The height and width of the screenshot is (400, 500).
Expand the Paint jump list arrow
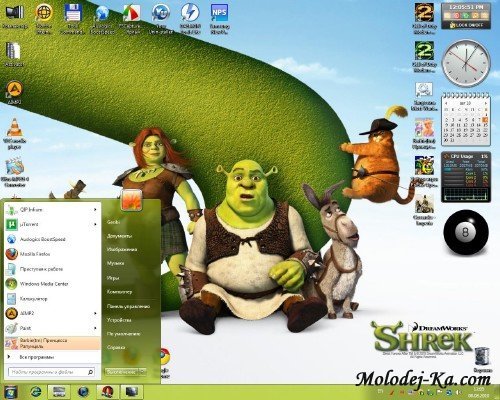[95, 328]
